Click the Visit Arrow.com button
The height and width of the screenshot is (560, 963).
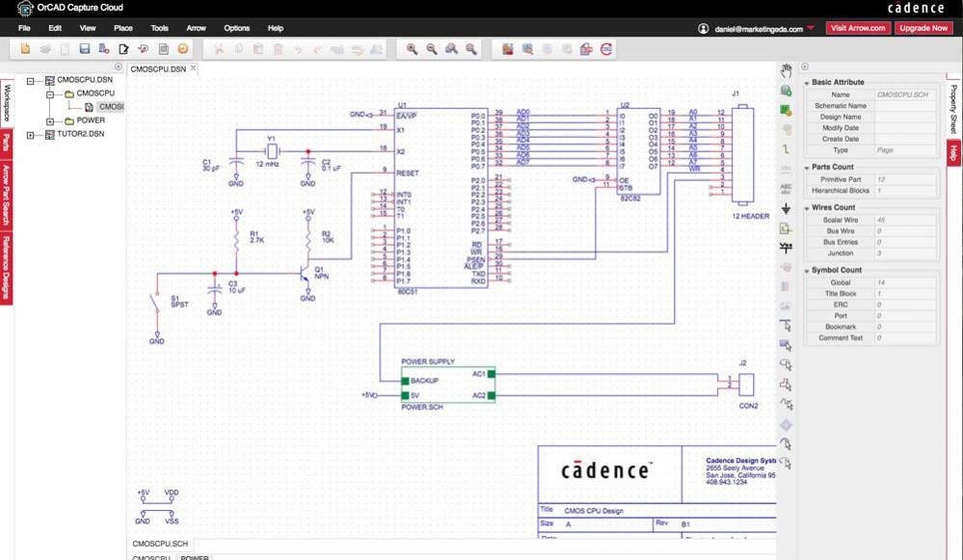pos(858,28)
